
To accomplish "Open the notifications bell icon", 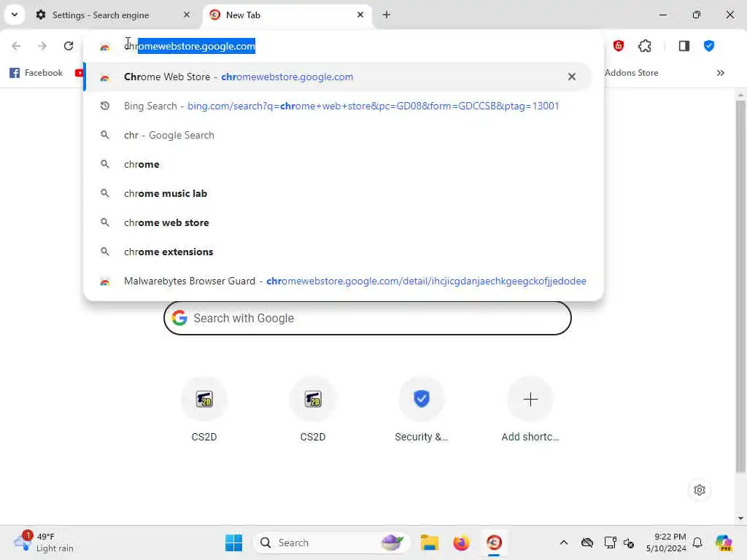I will [x=697, y=542].
